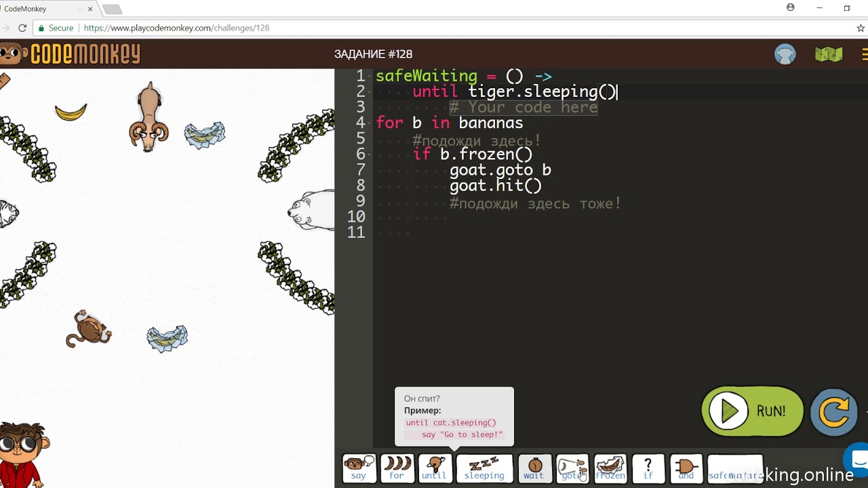Click the chat bubble widget
Viewport: 868px width, 488px height.
(857, 460)
